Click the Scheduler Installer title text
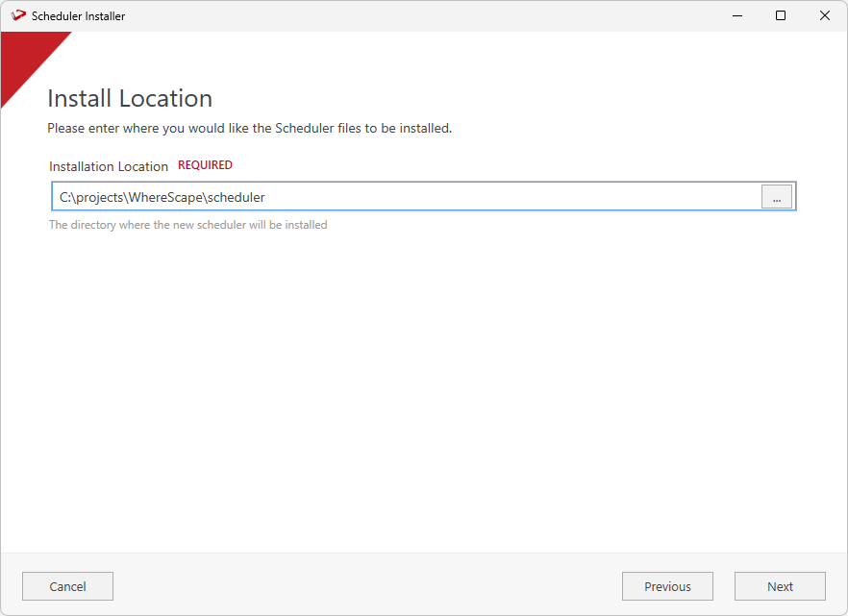Image resolution: width=848 pixels, height=616 pixels. tap(78, 16)
